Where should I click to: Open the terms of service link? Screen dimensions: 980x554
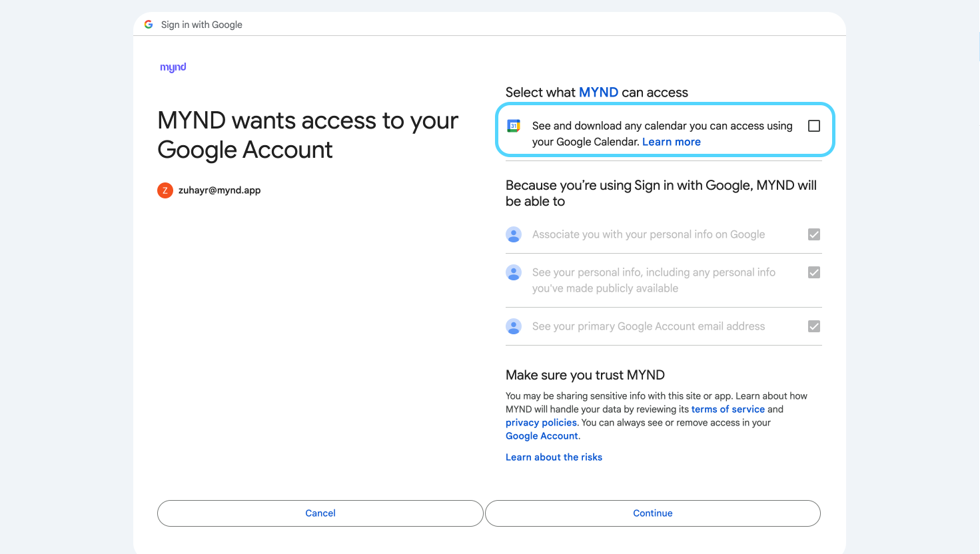pyautogui.click(x=728, y=410)
